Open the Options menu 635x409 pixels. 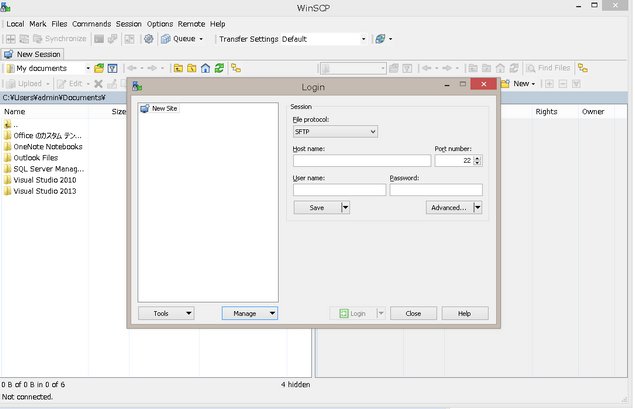160,24
